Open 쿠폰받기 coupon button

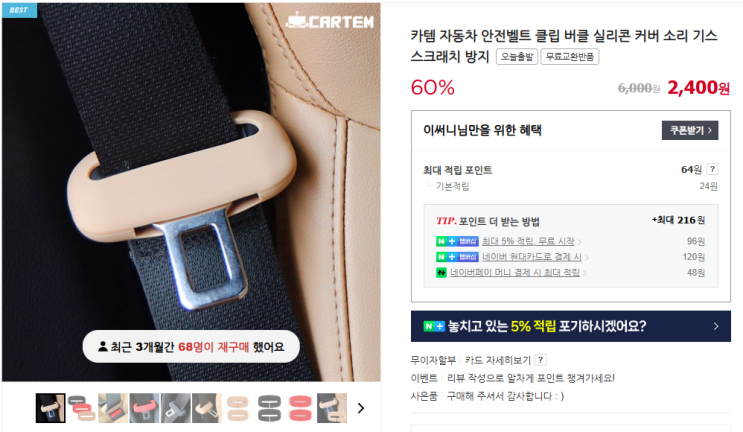coord(690,130)
